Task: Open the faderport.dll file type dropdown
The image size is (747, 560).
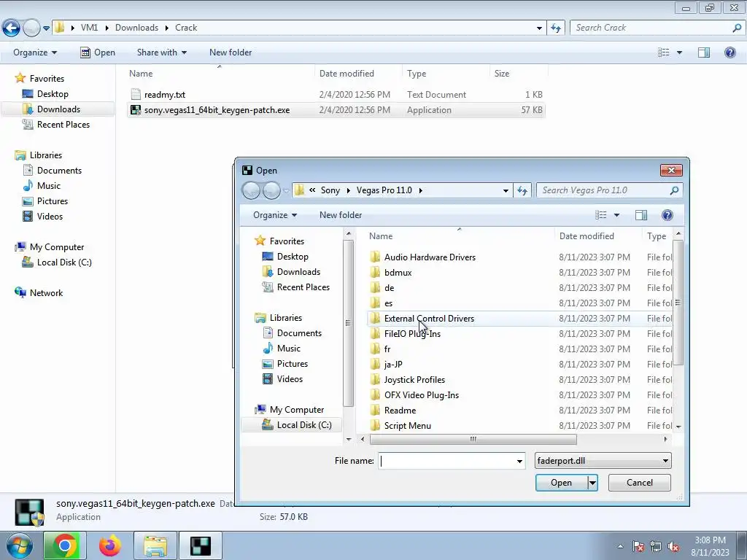Action: pyautogui.click(x=603, y=461)
